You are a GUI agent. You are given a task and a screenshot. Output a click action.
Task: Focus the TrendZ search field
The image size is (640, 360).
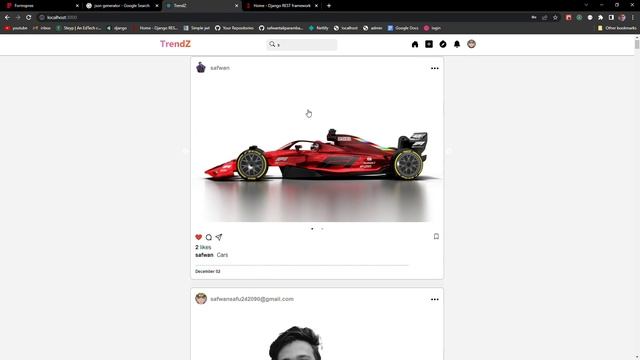coord(302,44)
